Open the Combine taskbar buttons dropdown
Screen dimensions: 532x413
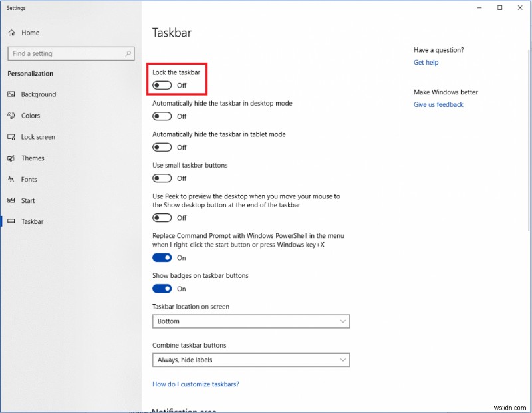tap(251, 360)
